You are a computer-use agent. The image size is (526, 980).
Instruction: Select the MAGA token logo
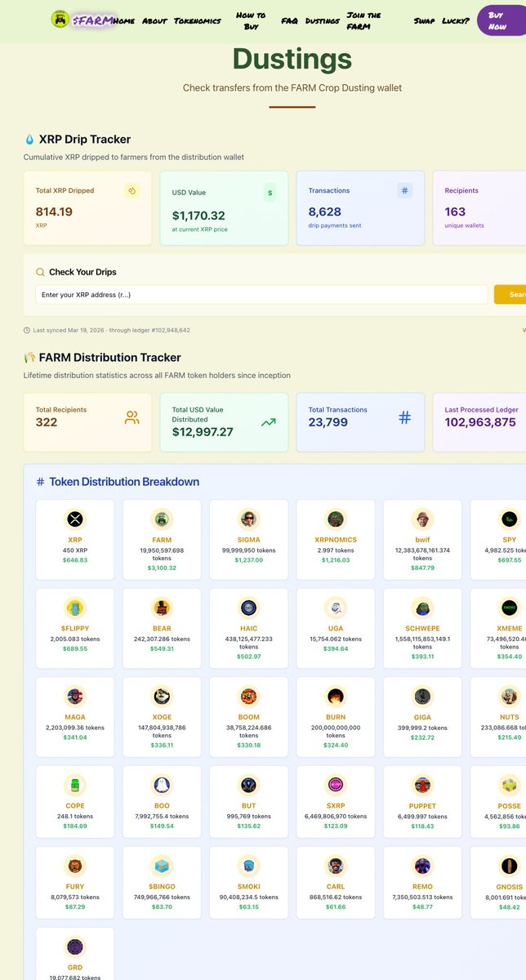coord(75,696)
